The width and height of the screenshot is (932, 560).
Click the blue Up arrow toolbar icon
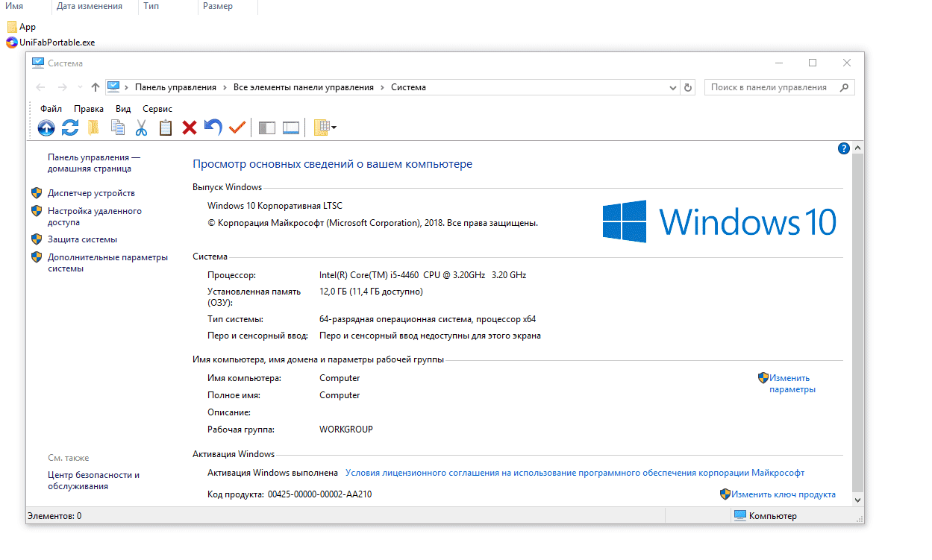pyautogui.click(x=46, y=128)
